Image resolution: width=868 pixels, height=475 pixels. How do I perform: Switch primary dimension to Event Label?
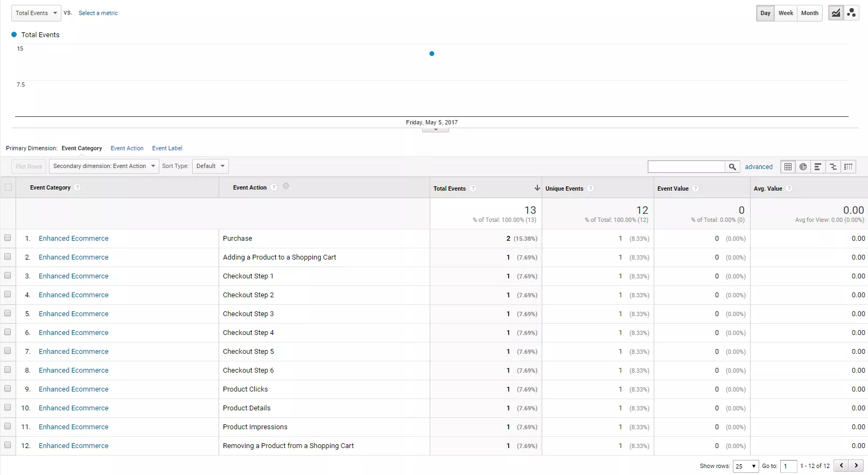167,148
